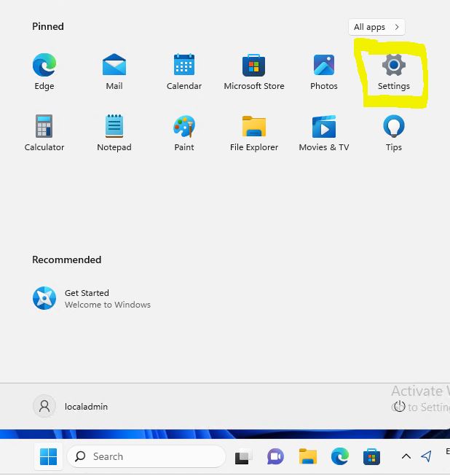Screen dimensions: 450x476
Task: Open the Calculator app
Action: tap(44, 133)
